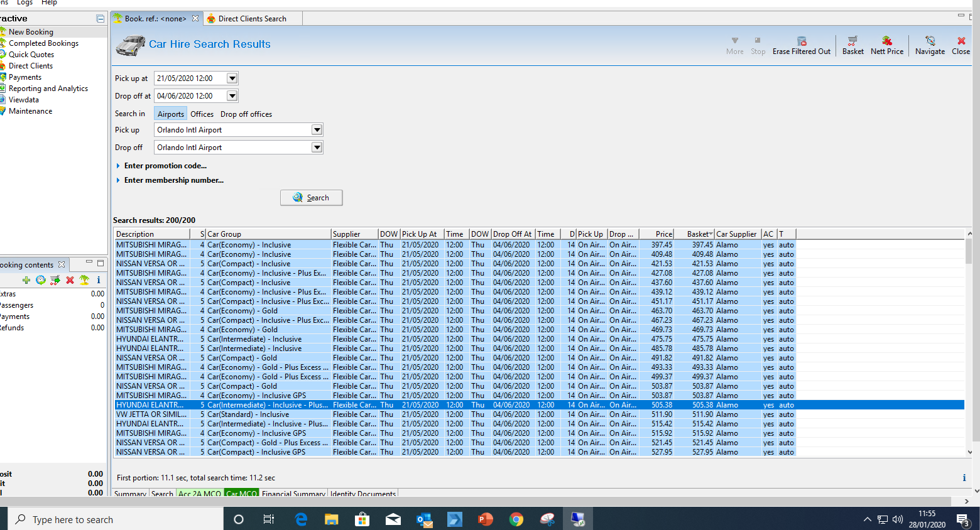
Task: Sort results by the Car Supplier column header
Action: click(x=738, y=234)
